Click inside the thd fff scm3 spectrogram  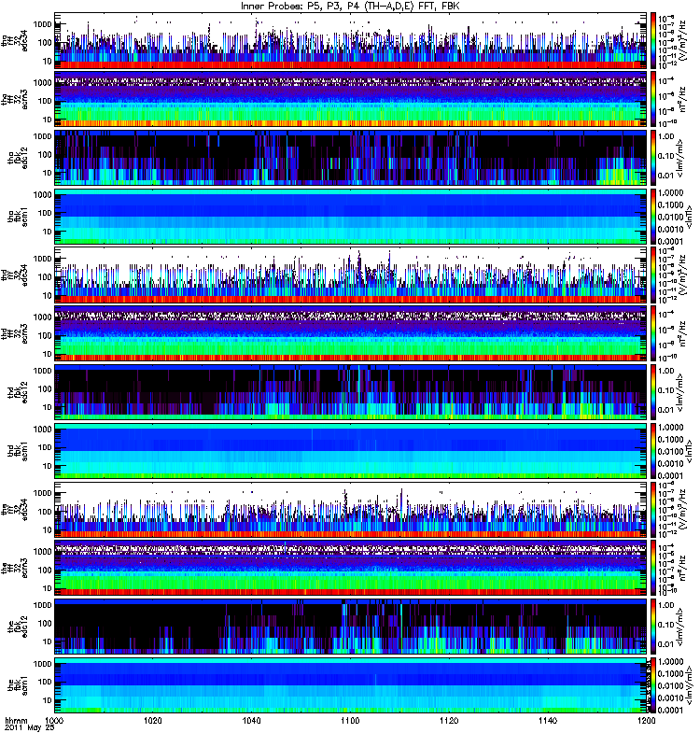tap(351, 333)
